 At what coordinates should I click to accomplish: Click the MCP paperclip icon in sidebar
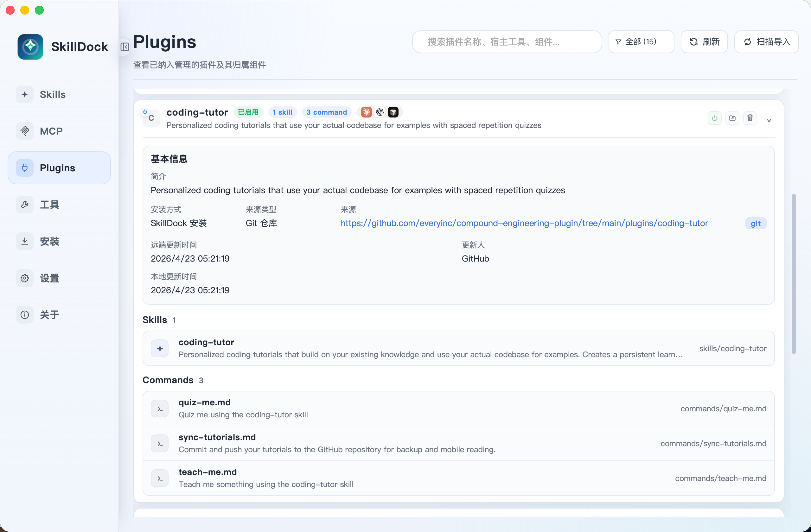[24, 131]
